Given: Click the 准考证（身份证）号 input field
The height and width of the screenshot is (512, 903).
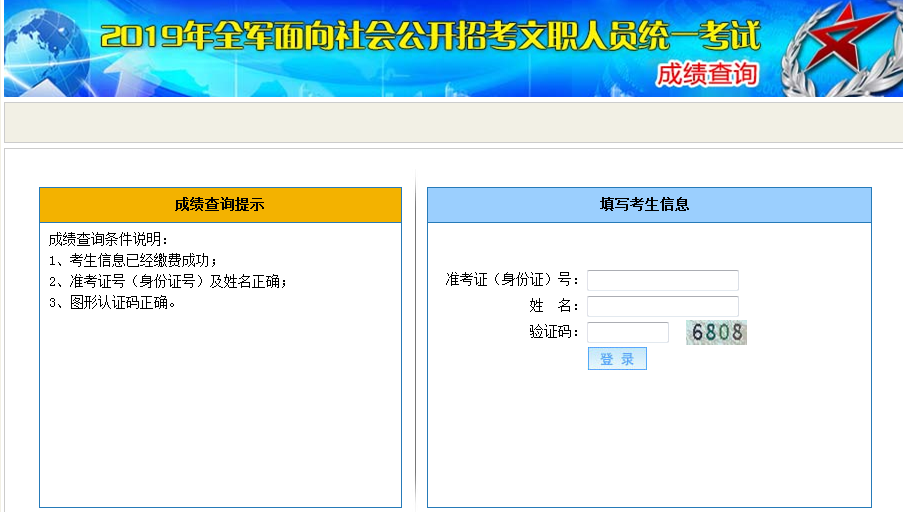Looking at the screenshot, I should tap(662, 280).
